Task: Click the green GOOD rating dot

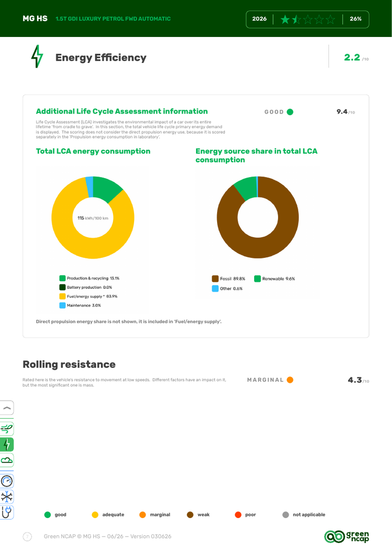Action: 290,112
